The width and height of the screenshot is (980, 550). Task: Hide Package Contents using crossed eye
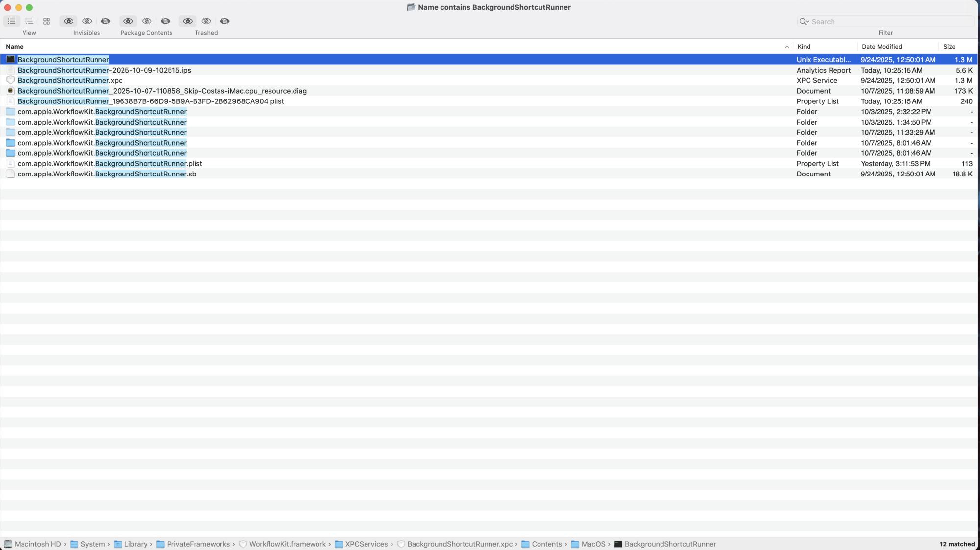147,21
